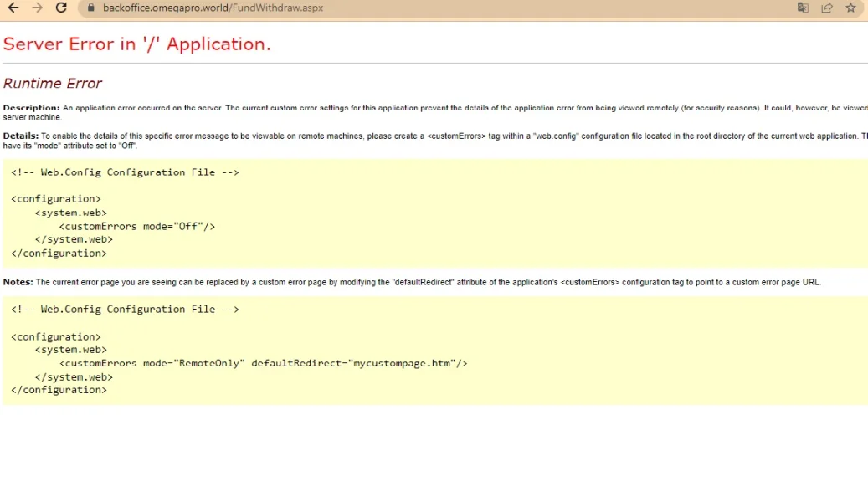Click the second 'Web.Config Configuration File' comment
868x502 pixels.
(x=126, y=310)
